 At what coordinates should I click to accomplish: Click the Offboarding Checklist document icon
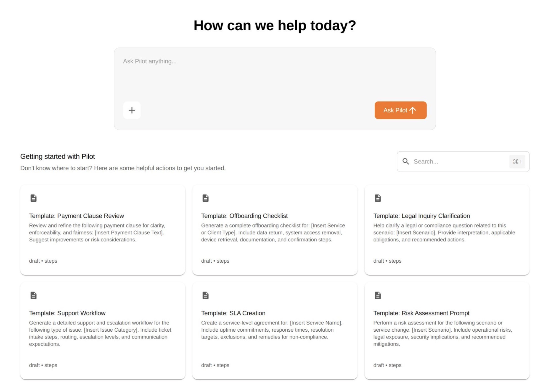[x=205, y=198]
